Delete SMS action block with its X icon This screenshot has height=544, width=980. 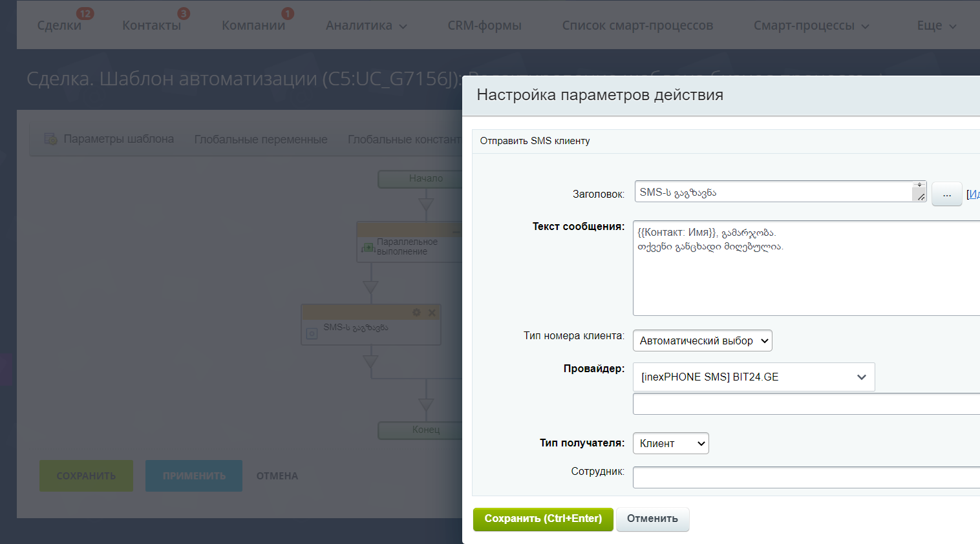click(432, 313)
